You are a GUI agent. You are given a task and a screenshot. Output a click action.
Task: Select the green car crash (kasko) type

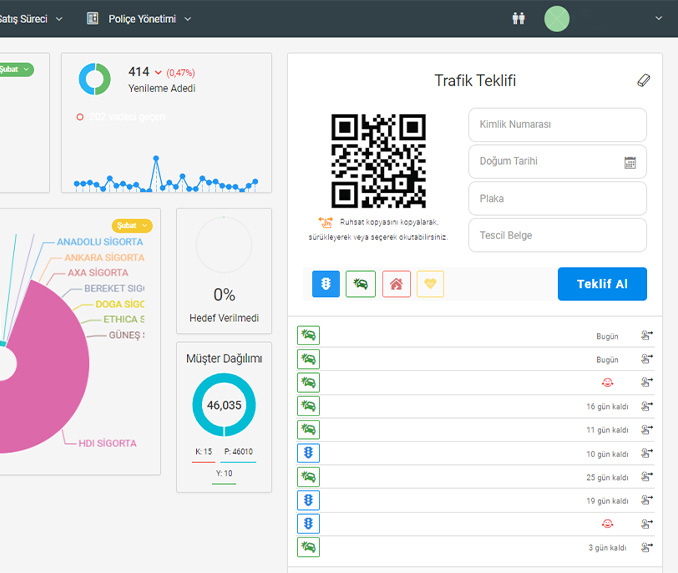click(x=361, y=284)
